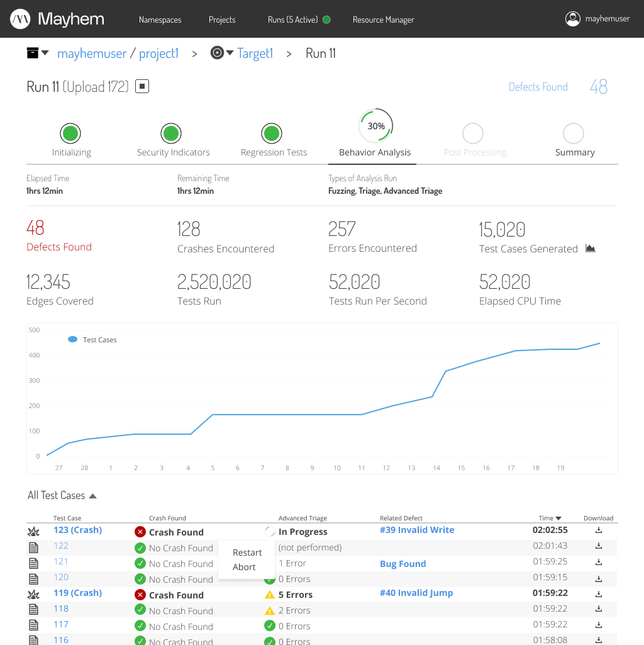Open the Resource Manager menu item
The height and width of the screenshot is (645, 644).
(x=383, y=20)
